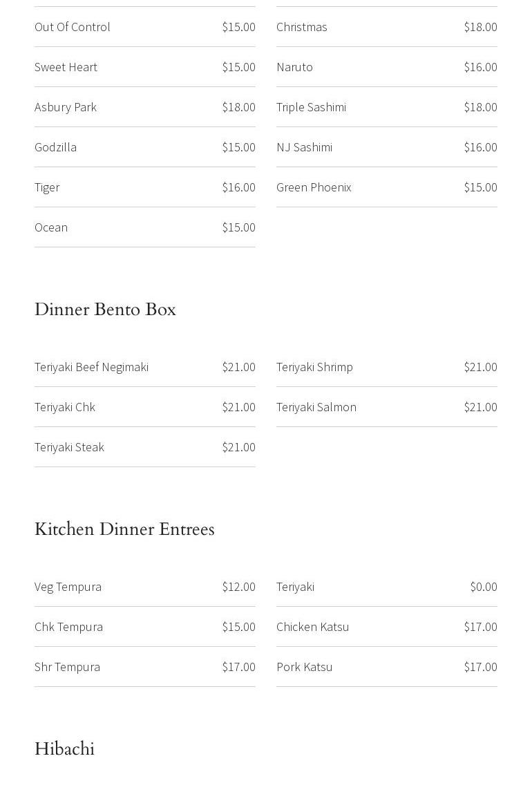Pick the Teriyaki Steak bento
This screenshot has height=792, width=532.
point(70,447)
